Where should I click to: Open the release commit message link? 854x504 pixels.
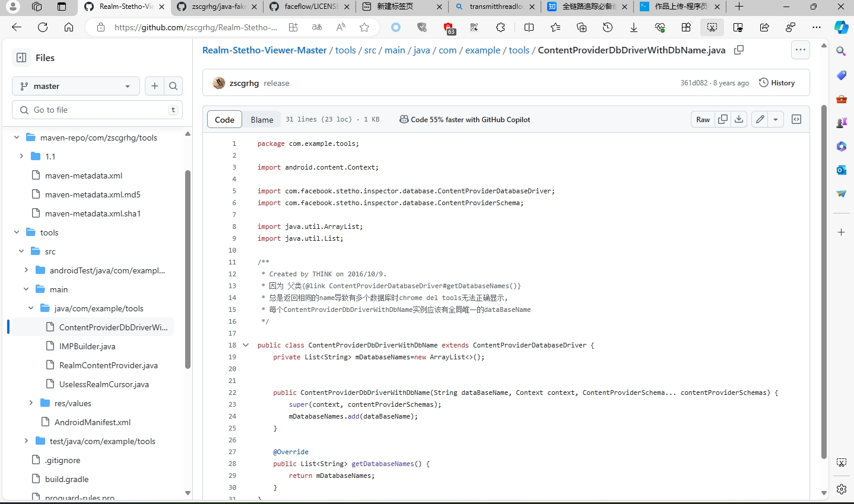[x=277, y=83]
